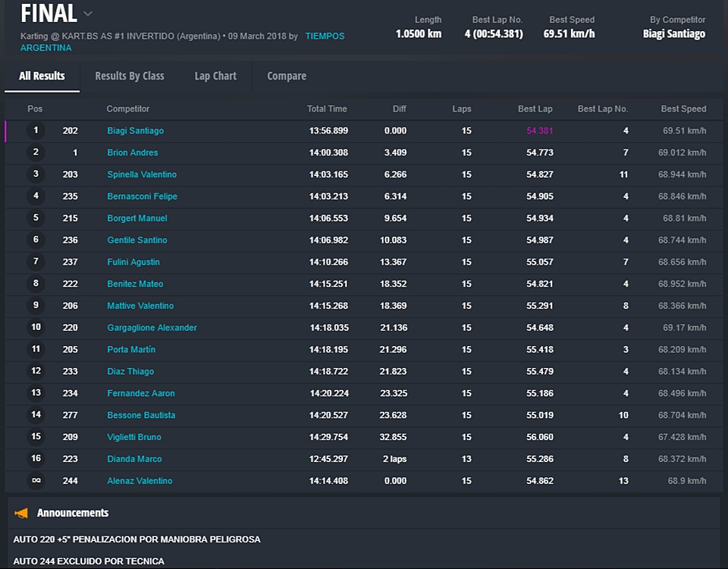This screenshot has width=728, height=569.
Task: Click the purple best lap time 54.381
Action: [x=539, y=130]
